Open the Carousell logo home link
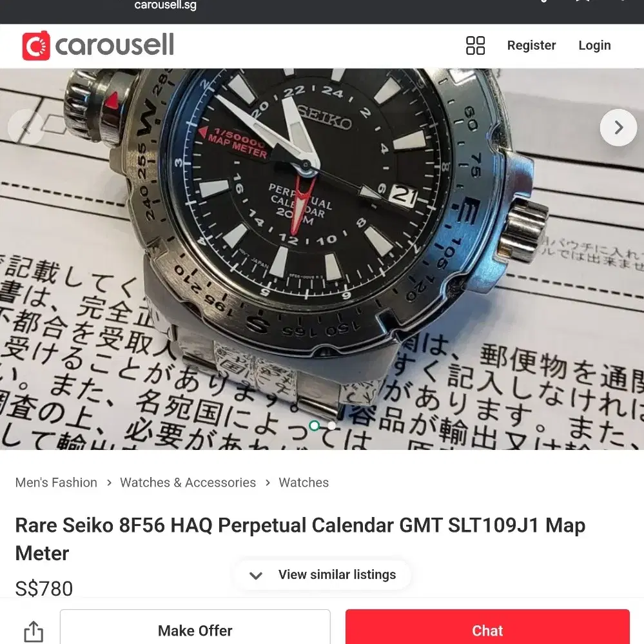The width and height of the screenshot is (644, 644). tap(98, 46)
